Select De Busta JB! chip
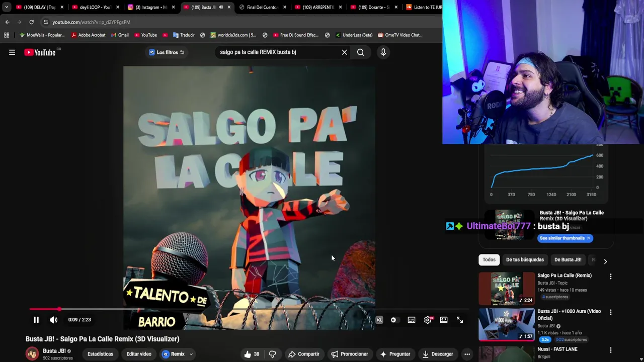Viewport: 644px width, 362px height. [568, 260]
